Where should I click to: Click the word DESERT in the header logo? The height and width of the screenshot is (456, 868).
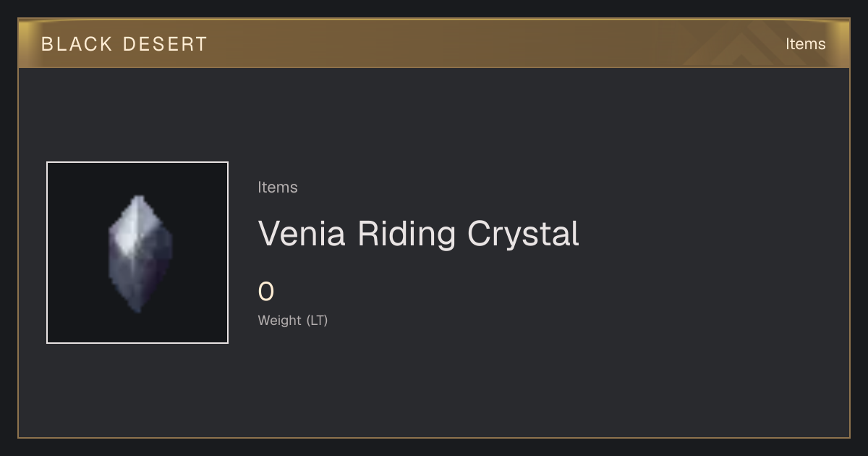pos(166,44)
